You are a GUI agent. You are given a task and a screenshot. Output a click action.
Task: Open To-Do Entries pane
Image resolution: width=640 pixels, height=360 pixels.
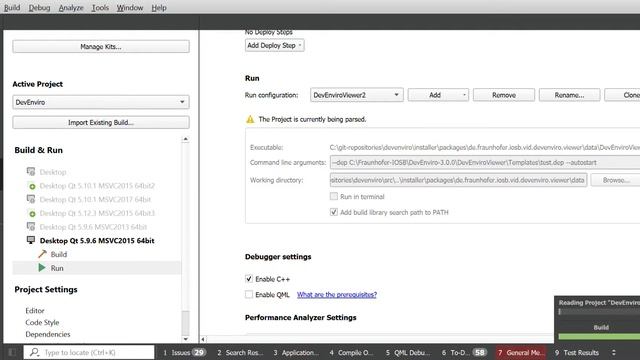coord(464,352)
